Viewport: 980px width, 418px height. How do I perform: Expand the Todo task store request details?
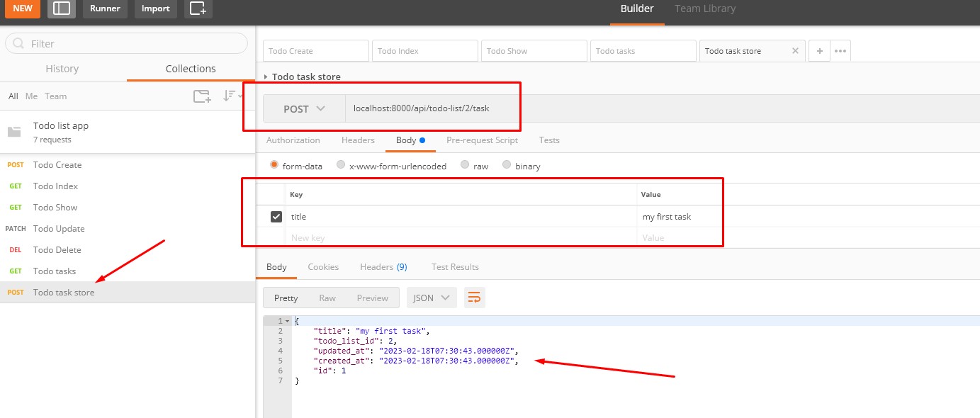point(266,77)
